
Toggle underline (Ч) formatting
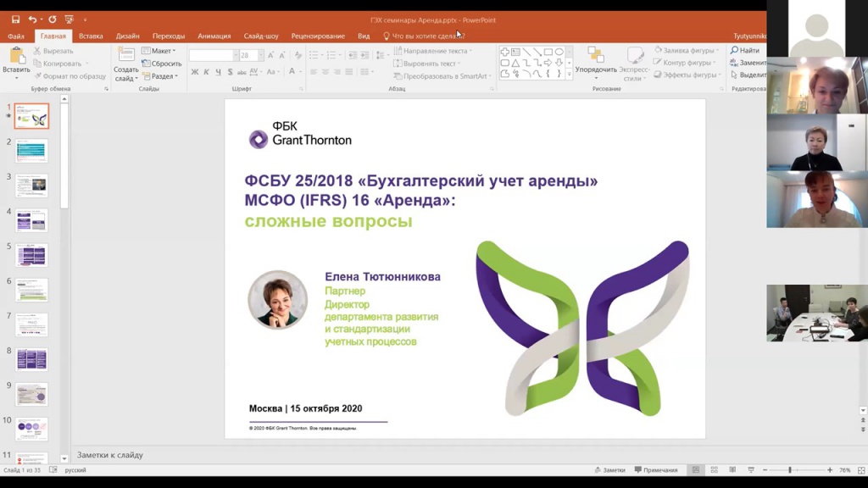click(x=218, y=72)
